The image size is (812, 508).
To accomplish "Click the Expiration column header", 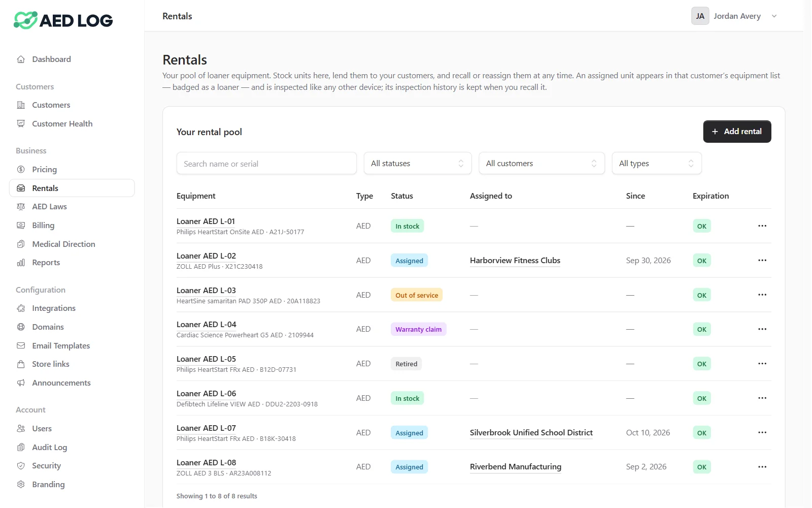I will [710, 196].
